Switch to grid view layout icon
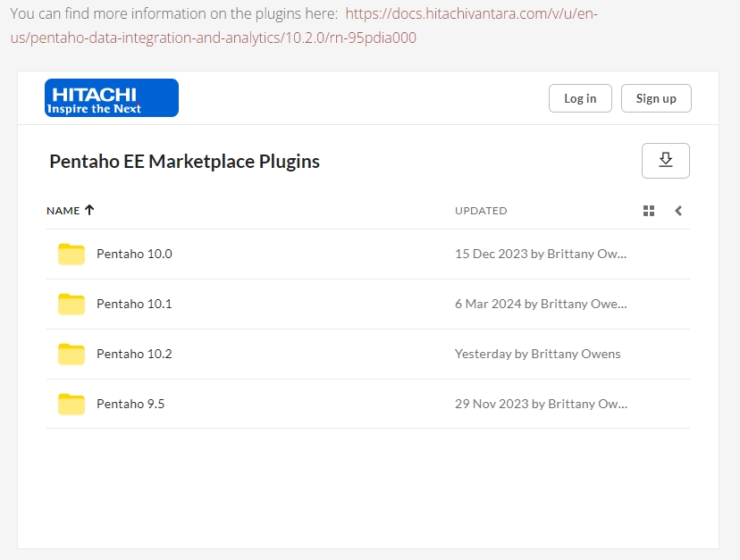 pyautogui.click(x=649, y=211)
